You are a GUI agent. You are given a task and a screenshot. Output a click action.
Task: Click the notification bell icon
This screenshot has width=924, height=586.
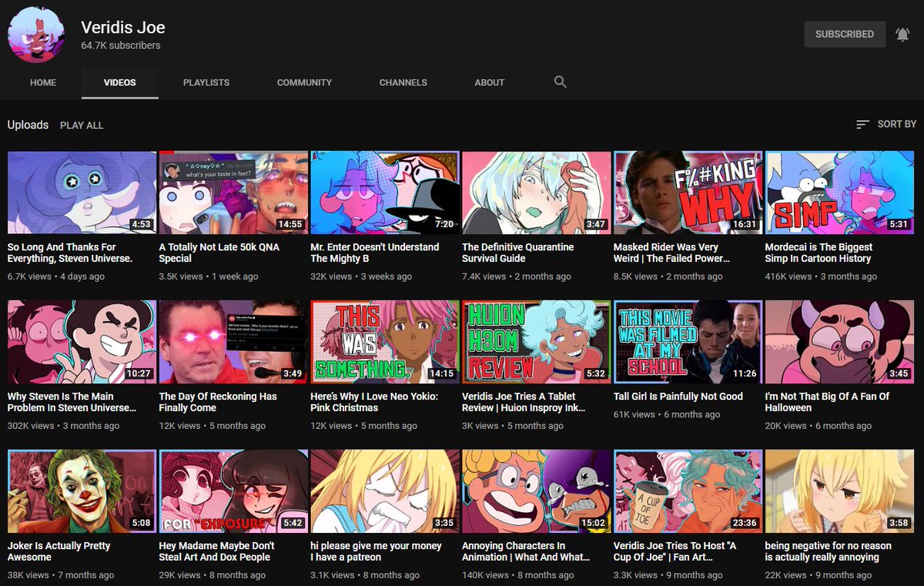(x=902, y=34)
